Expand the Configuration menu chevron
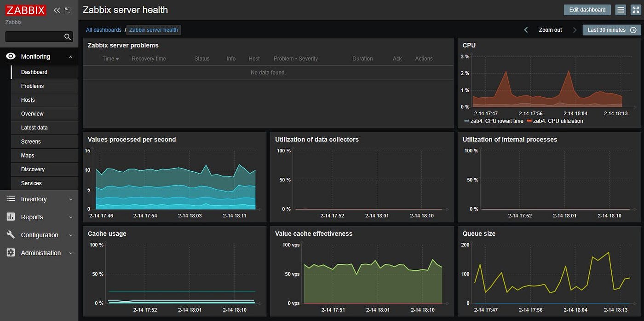644x321 pixels. [x=70, y=235]
